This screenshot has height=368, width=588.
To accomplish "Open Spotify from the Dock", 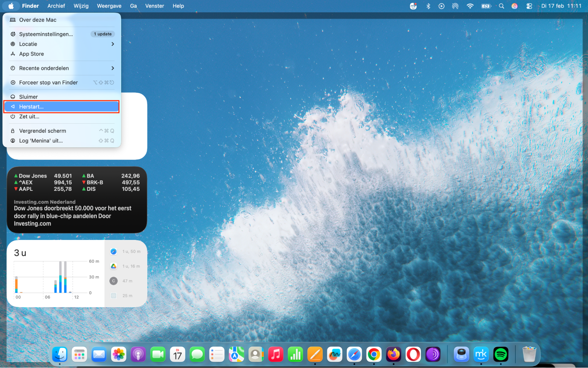I will (x=501, y=354).
